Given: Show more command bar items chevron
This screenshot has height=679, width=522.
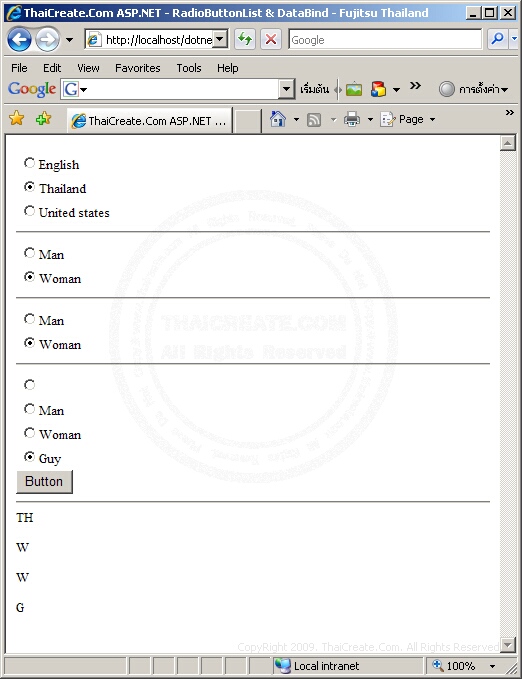Looking at the screenshot, I should pyautogui.click(x=509, y=113).
